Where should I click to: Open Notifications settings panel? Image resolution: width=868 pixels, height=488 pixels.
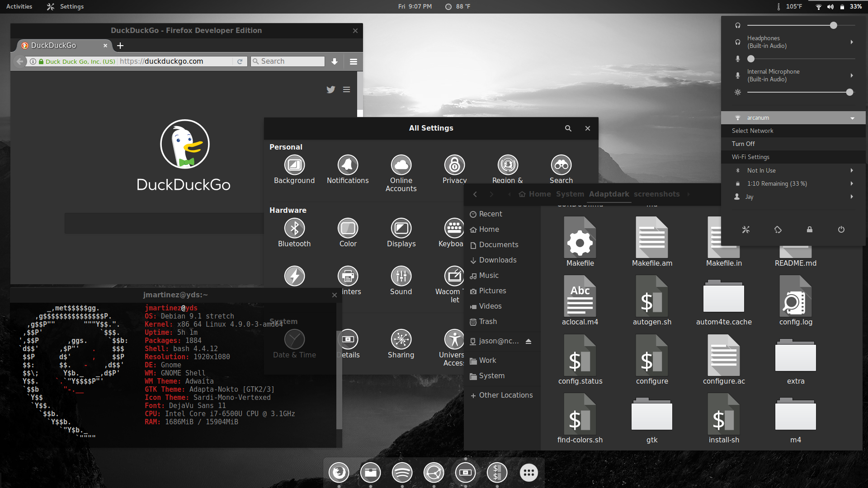tap(348, 170)
